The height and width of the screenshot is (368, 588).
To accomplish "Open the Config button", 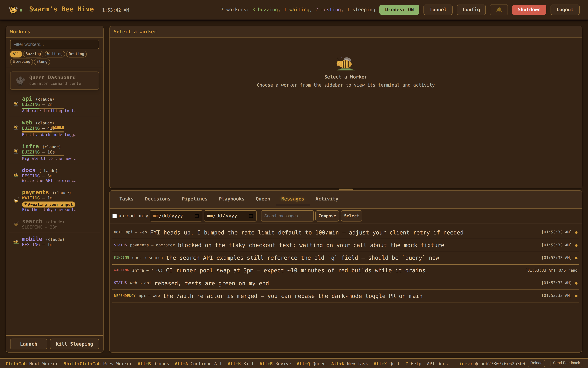I will click(x=471, y=10).
